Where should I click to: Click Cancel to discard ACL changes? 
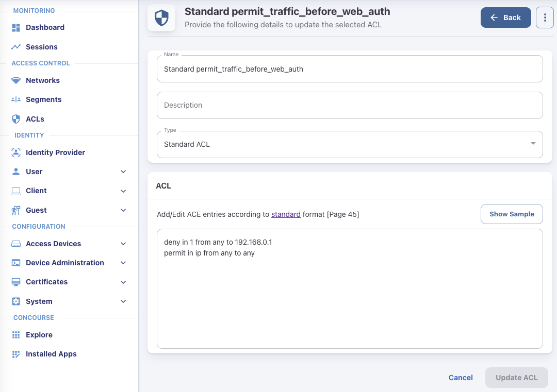[461, 378]
